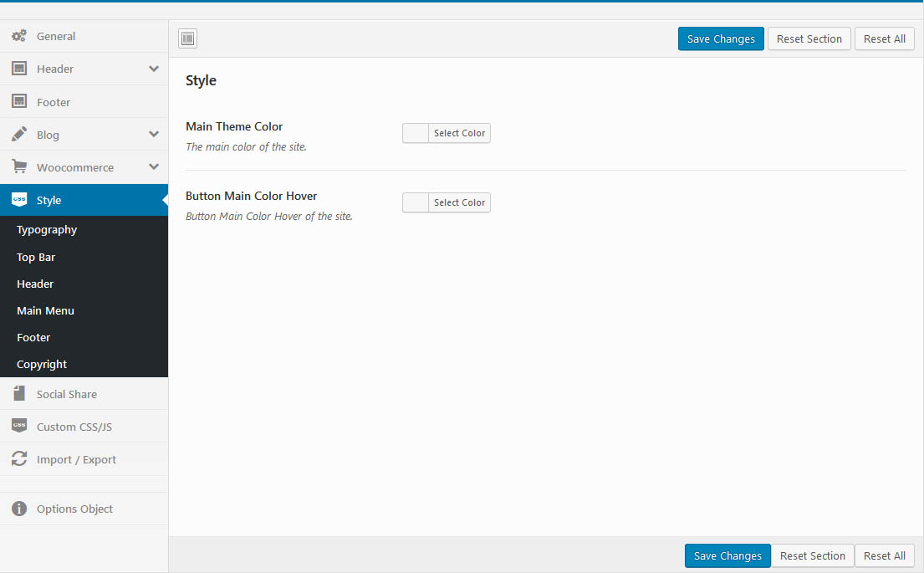
Task: Click the Woocommerce shopping cart icon
Action: pyautogui.click(x=18, y=167)
